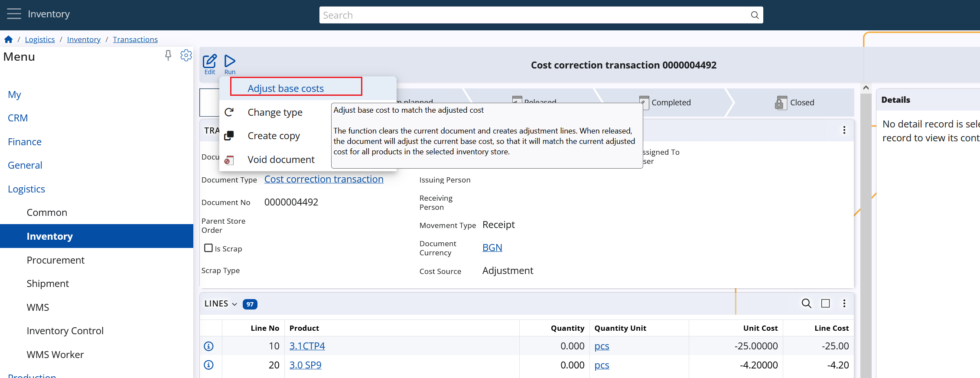The height and width of the screenshot is (378, 980).
Task: Maximize the LINES panel square icon
Action: click(x=826, y=303)
